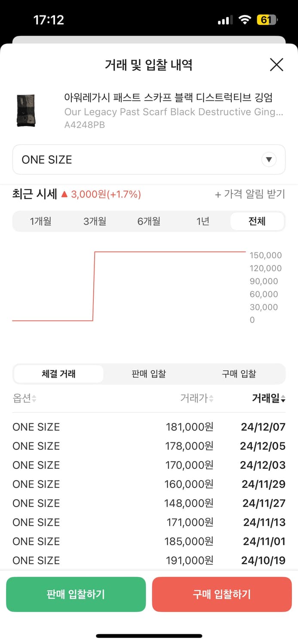Tap the cellular signal bars icon

point(225,19)
